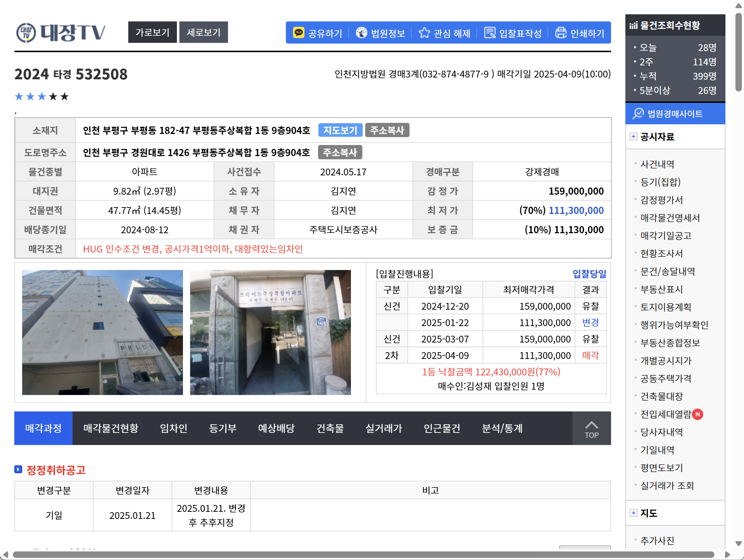
Task: Click the 입찰표작성 document icon
Action: pos(490,33)
